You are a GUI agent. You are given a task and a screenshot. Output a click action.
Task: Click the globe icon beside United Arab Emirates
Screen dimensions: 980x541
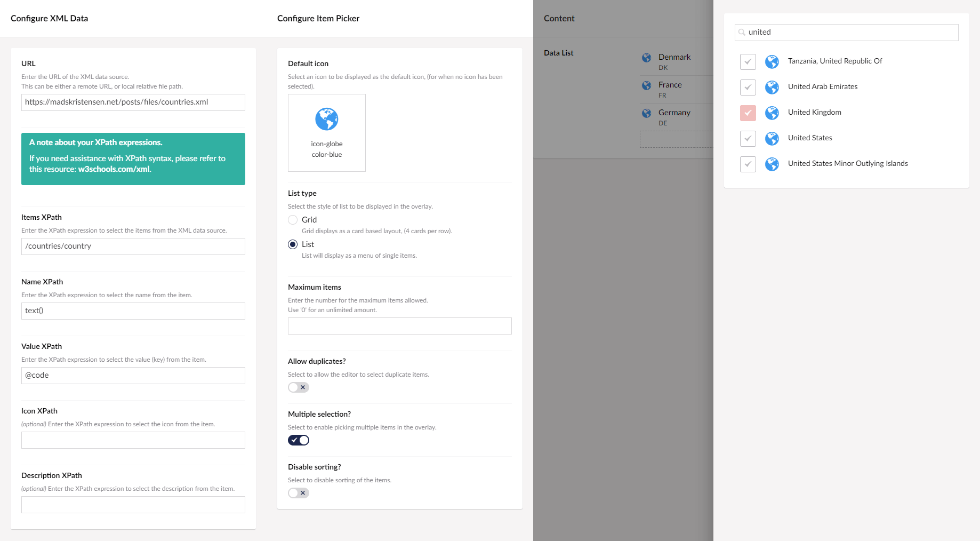[772, 87]
